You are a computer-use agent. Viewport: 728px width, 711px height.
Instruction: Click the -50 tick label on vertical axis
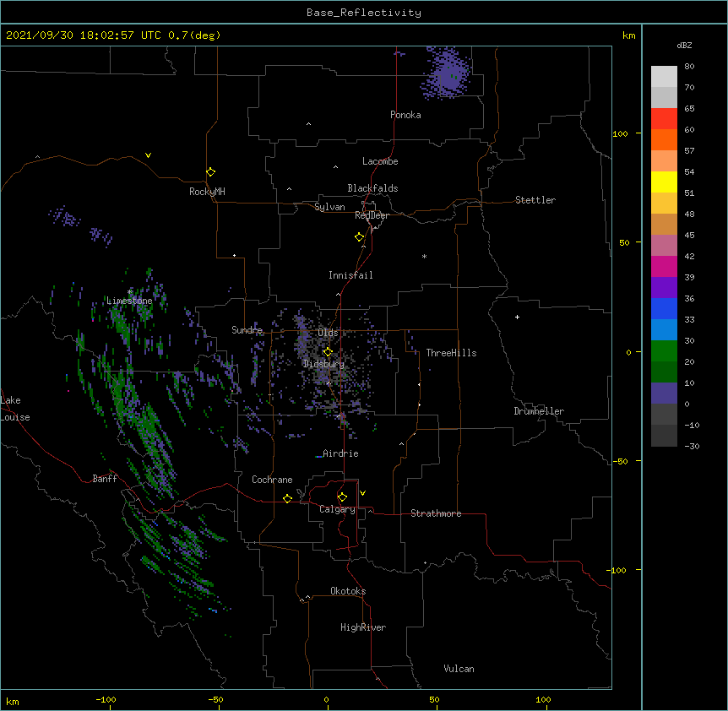(620, 461)
